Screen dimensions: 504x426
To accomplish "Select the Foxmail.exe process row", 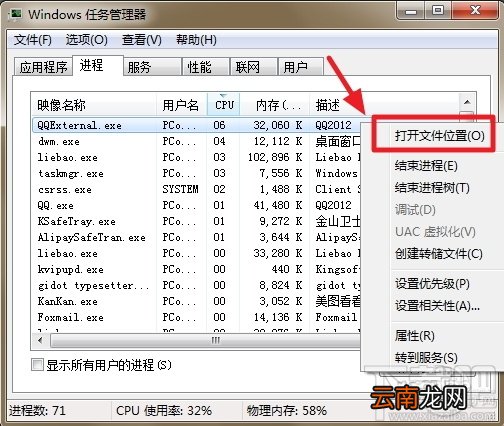I will pyautogui.click(x=197, y=317).
